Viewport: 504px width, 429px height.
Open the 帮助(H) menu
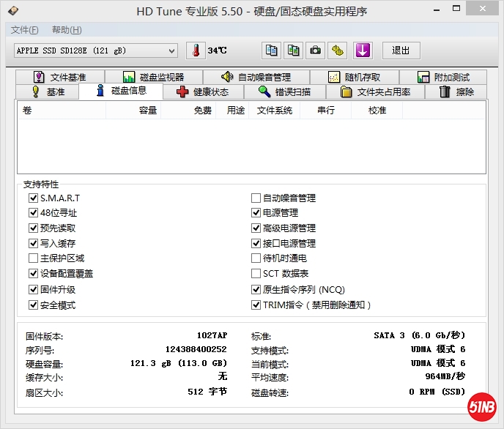coord(67,30)
